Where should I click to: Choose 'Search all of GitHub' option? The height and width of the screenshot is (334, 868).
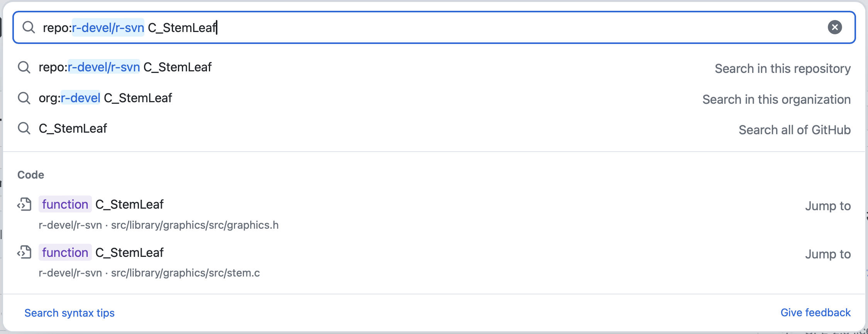click(x=794, y=130)
